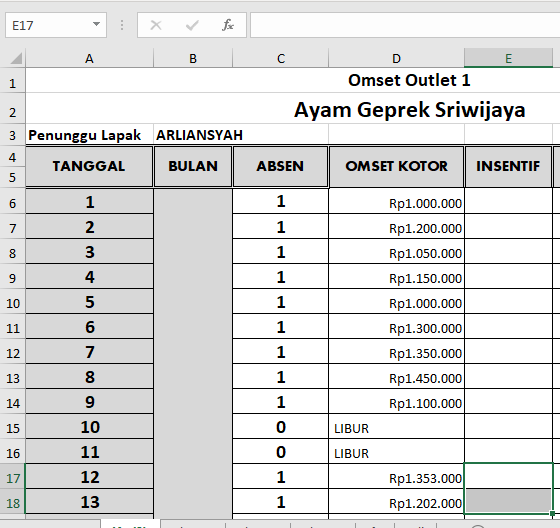The image size is (560, 528).
Task: Click the Select All corner triangle
Action: [x=15, y=58]
